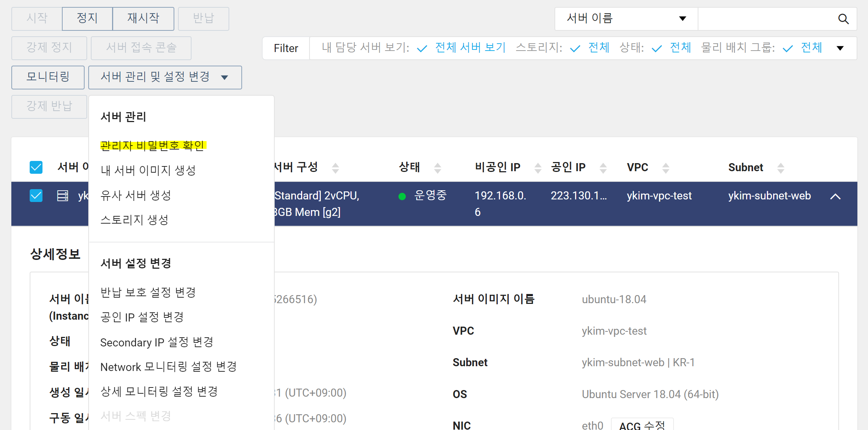Click server icon in selected row

63,196
